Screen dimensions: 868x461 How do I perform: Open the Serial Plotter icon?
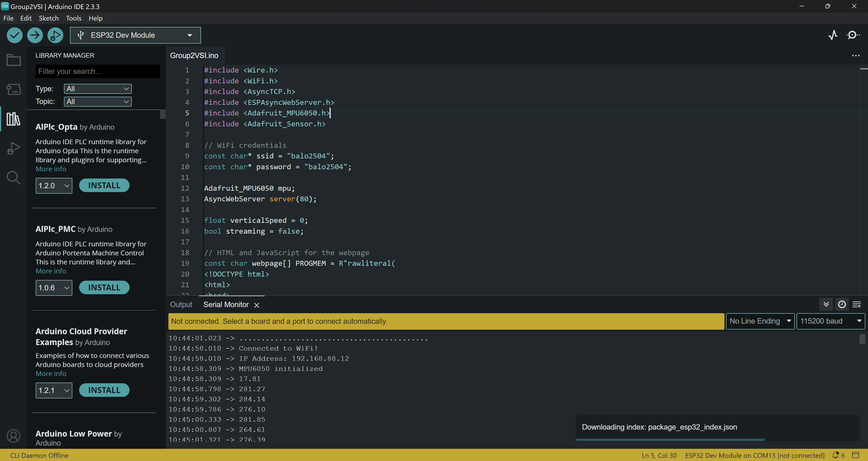[833, 35]
